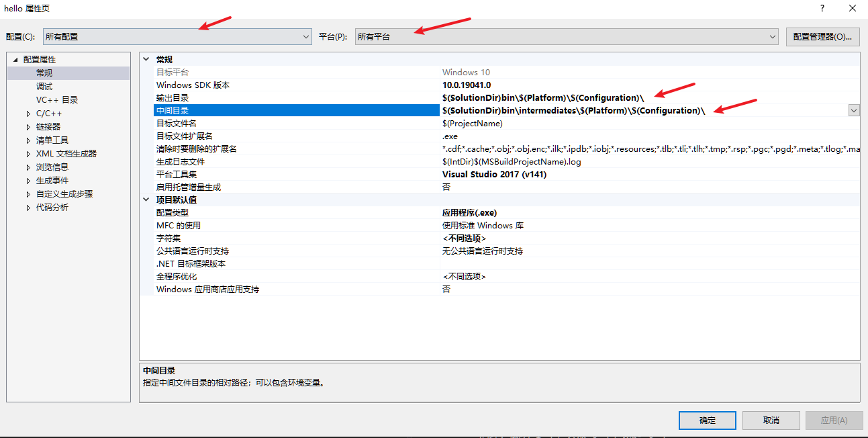Expand the C/C++ tree node
Viewport: 868px width, 438px height.
(x=28, y=114)
